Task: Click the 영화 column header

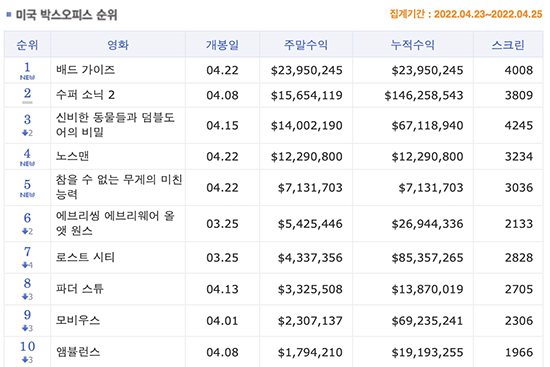Action: 118,45
